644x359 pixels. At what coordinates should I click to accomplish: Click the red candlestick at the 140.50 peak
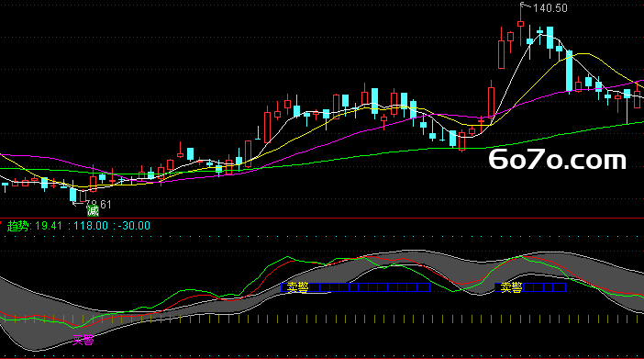coord(520,24)
